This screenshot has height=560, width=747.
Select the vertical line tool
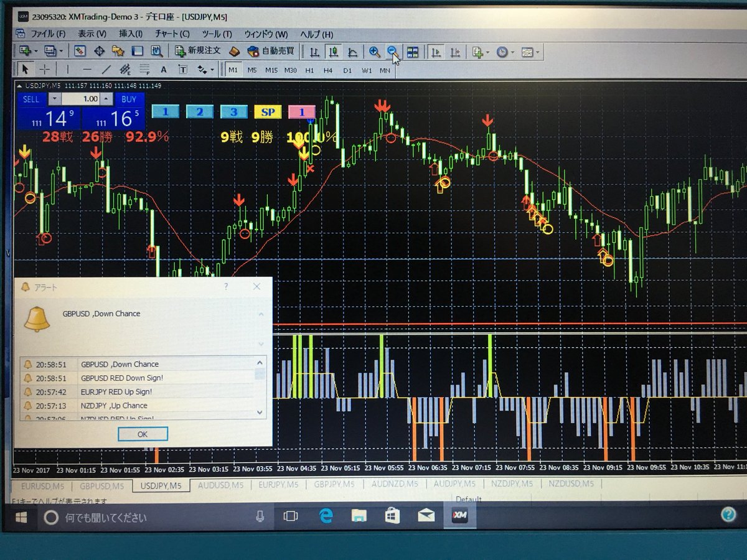tap(67, 69)
